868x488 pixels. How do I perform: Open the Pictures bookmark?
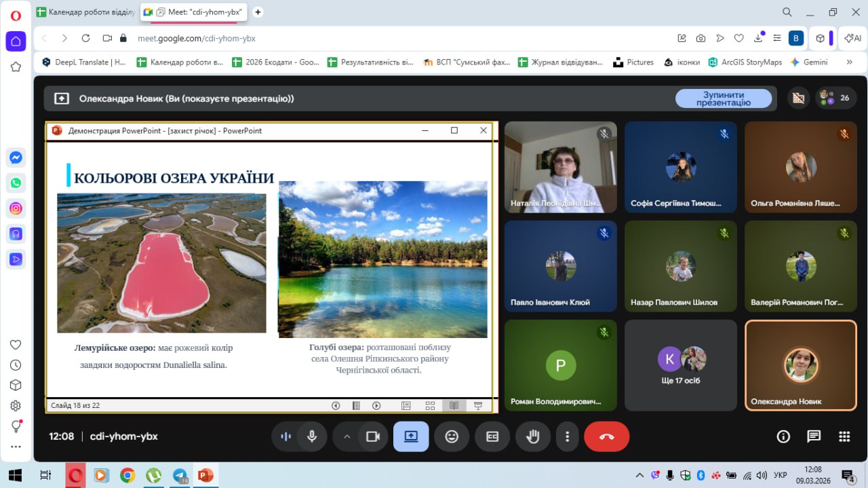pyautogui.click(x=633, y=62)
